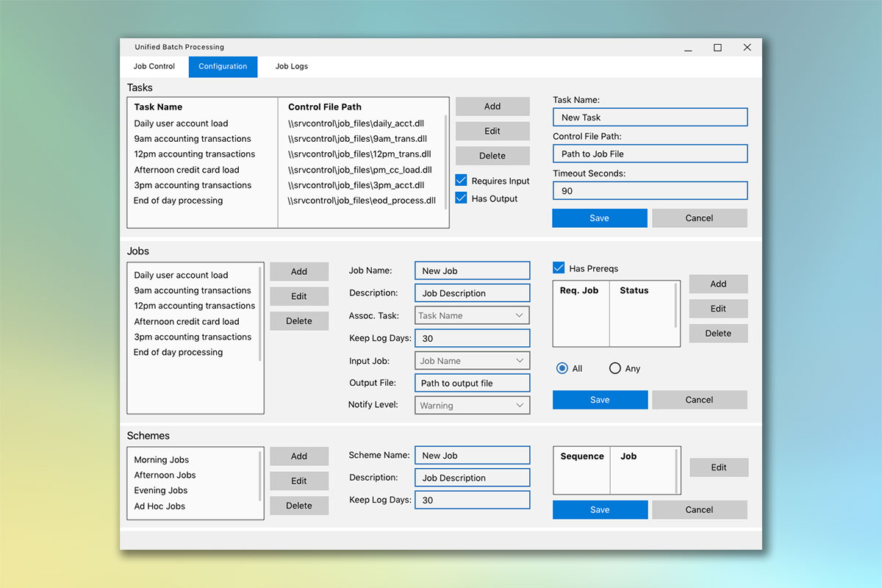Viewport: 882px width, 588px height.
Task: Toggle the Requires Input checkbox
Action: pos(461,180)
